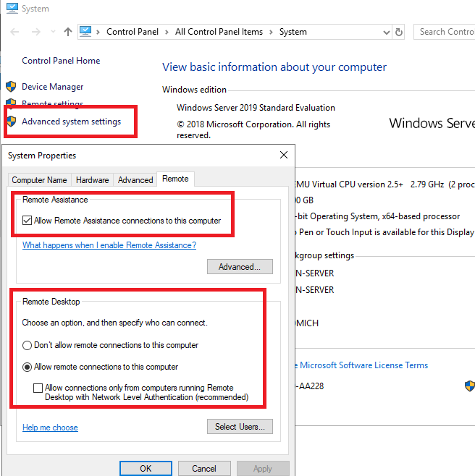Image resolution: width=475 pixels, height=476 pixels.
Task: Close the System Properties dialog
Action: point(284,155)
